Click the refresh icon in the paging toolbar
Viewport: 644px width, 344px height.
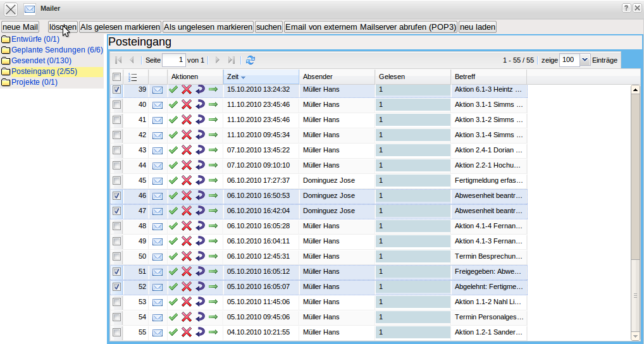tap(251, 60)
